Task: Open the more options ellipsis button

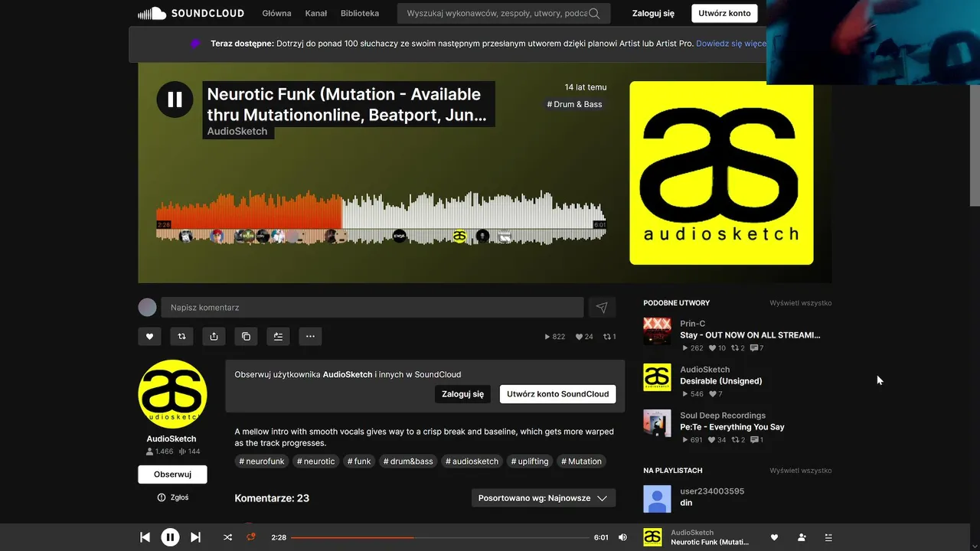Action: click(310, 336)
